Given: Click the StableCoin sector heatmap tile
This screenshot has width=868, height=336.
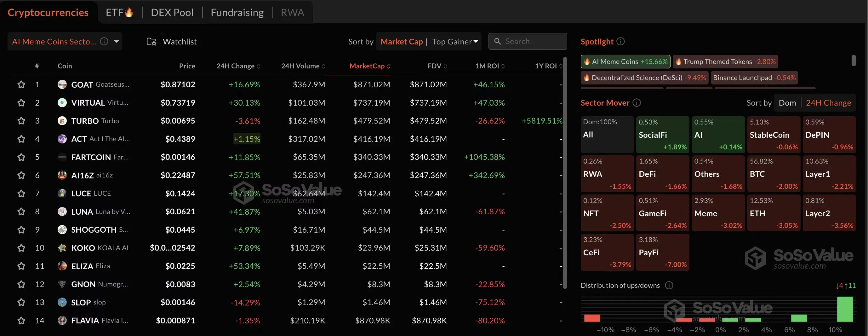Looking at the screenshot, I should pyautogui.click(x=773, y=135).
